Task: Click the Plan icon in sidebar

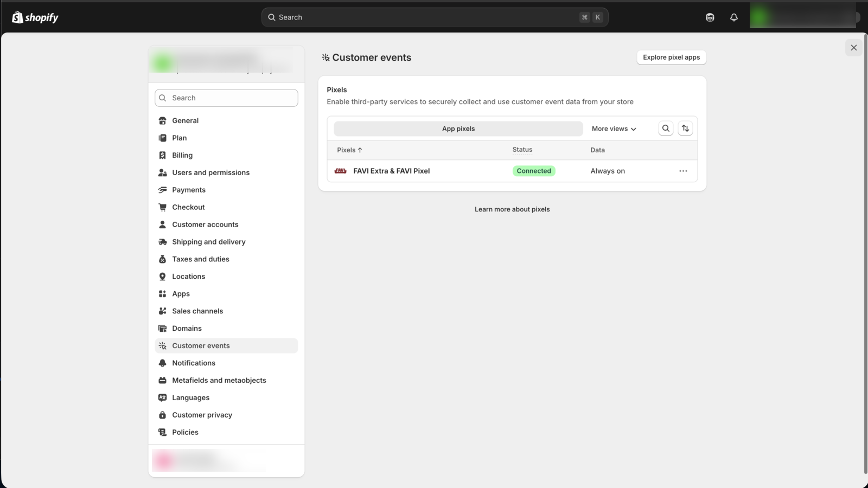Action: tap(162, 138)
